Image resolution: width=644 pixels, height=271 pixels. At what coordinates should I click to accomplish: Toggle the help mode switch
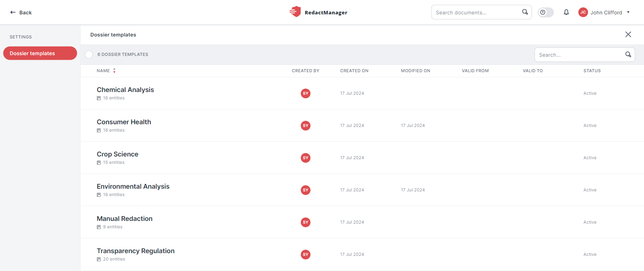click(x=546, y=12)
